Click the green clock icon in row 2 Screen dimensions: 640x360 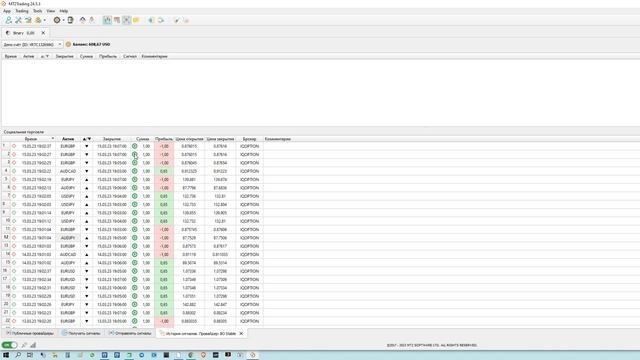(134, 154)
